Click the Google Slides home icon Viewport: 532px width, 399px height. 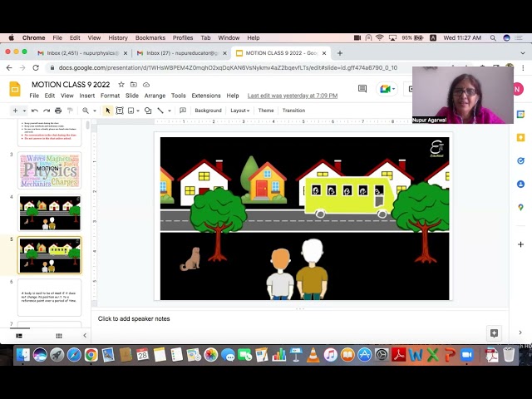pyautogui.click(x=15, y=90)
